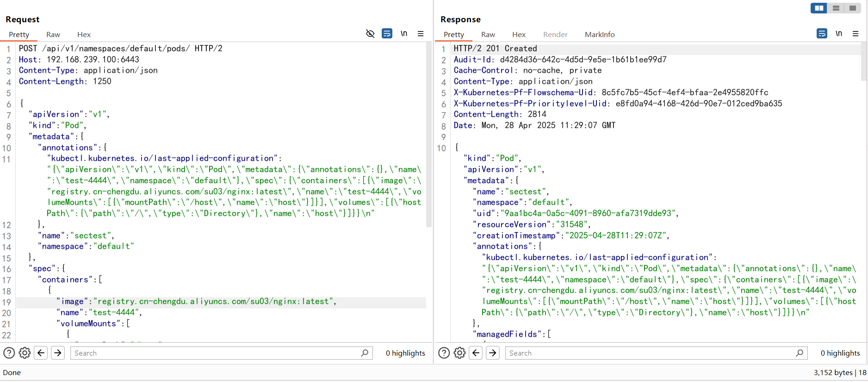The image size is (868, 382).
Task: Go to next match in Response
Action: tap(493, 353)
